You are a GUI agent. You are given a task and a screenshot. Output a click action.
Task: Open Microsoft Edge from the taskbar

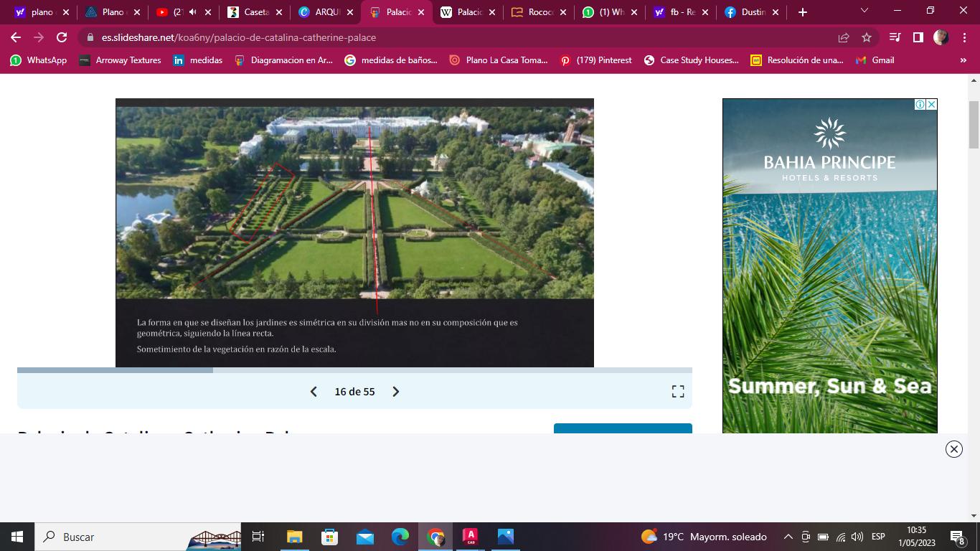(x=400, y=537)
